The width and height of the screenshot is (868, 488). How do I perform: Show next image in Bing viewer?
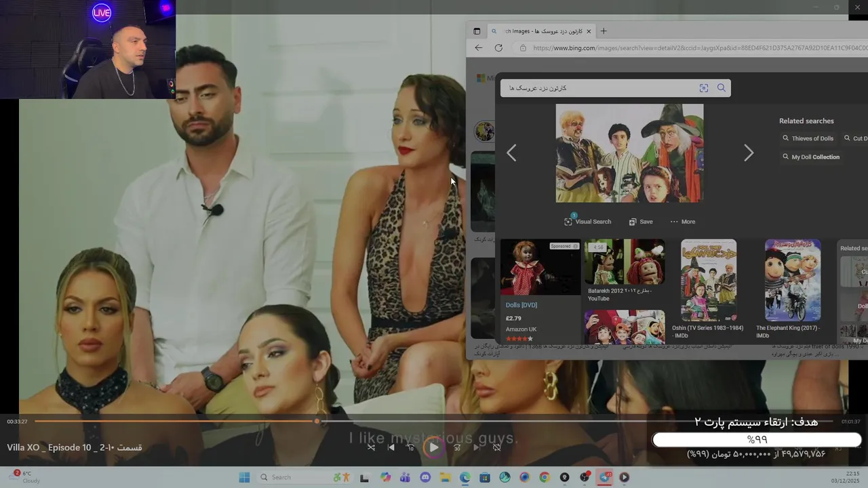(x=749, y=153)
